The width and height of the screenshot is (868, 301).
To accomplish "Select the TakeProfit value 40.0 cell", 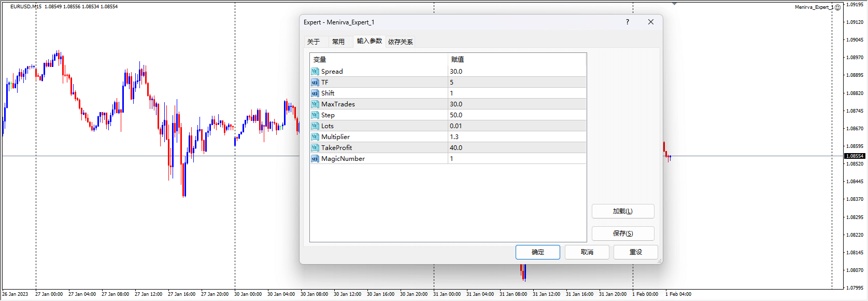I will click(x=517, y=148).
